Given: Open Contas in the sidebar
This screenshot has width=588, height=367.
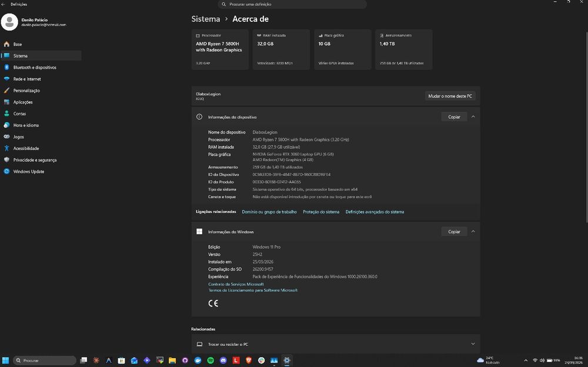Looking at the screenshot, I should click(41, 114).
